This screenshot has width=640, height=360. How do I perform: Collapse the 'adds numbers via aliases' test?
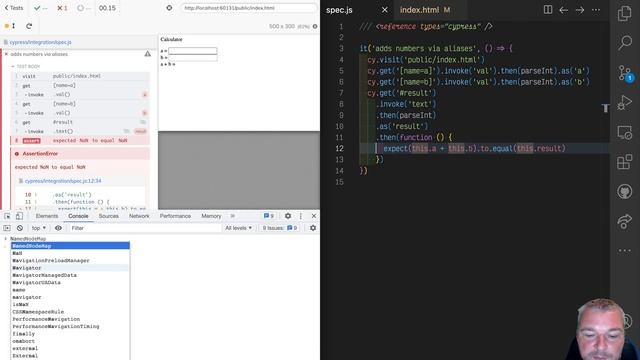point(39,54)
